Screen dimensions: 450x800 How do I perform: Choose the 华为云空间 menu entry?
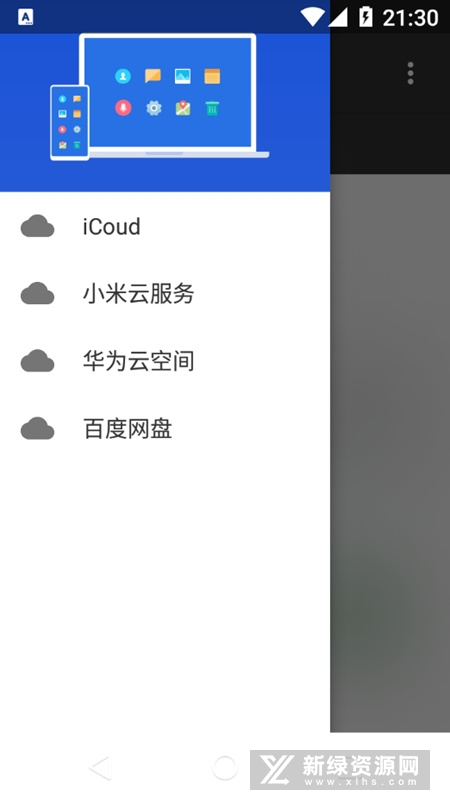[165, 361]
